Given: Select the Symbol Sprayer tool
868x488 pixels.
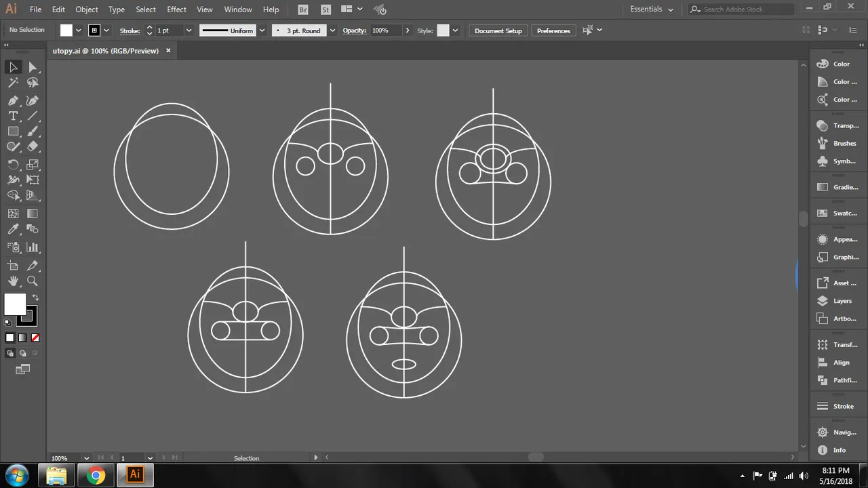Looking at the screenshot, I should [x=13, y=247].
